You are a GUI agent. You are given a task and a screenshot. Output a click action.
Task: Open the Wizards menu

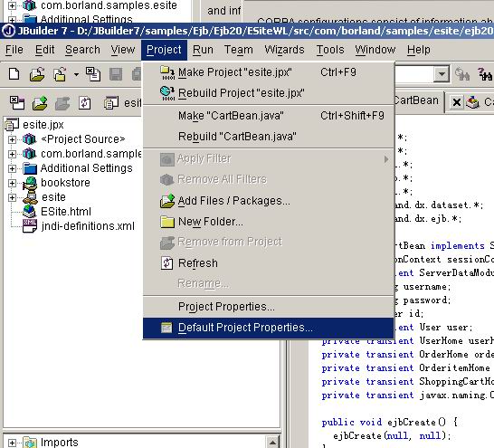click(x=284, y=50)
